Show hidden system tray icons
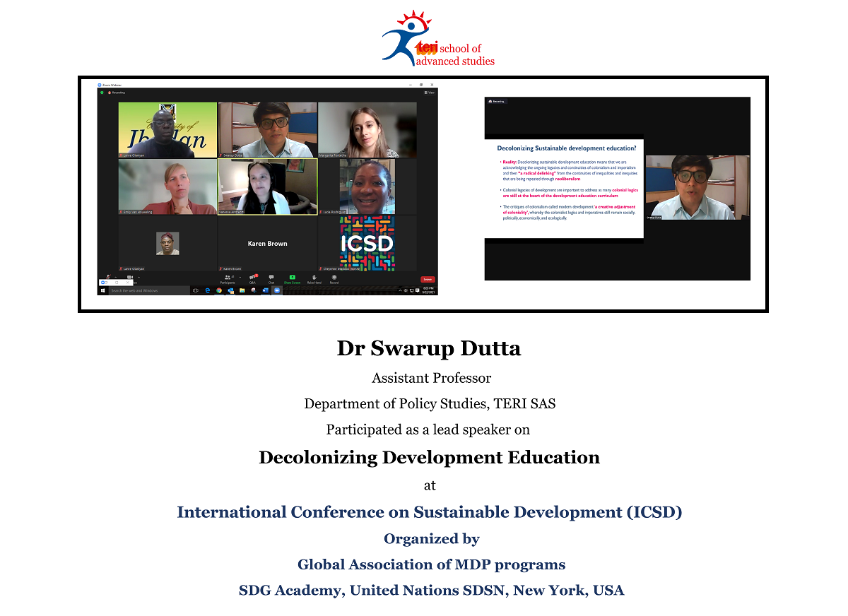Image resolution: width=848 pixels, height=616 pixels. [x=400, y=290]
